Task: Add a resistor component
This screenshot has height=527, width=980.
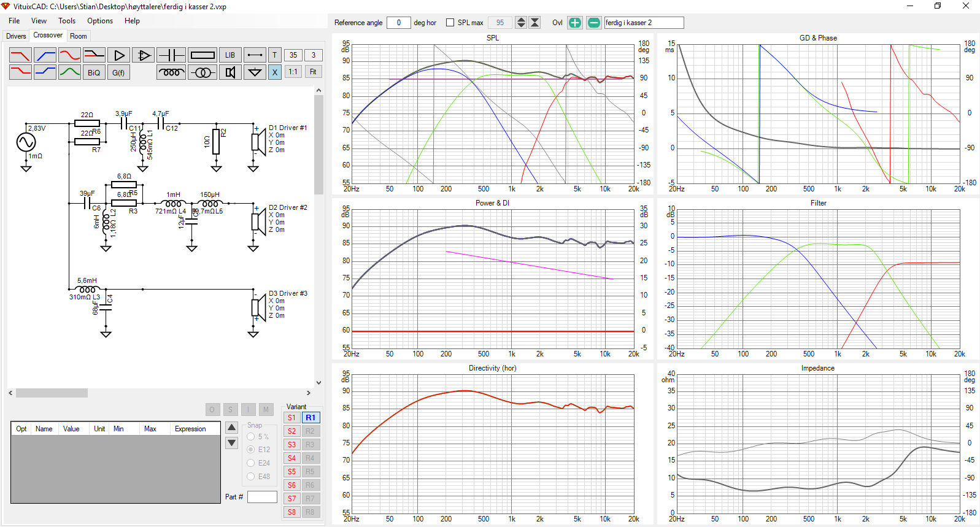Action: [203, 55]
